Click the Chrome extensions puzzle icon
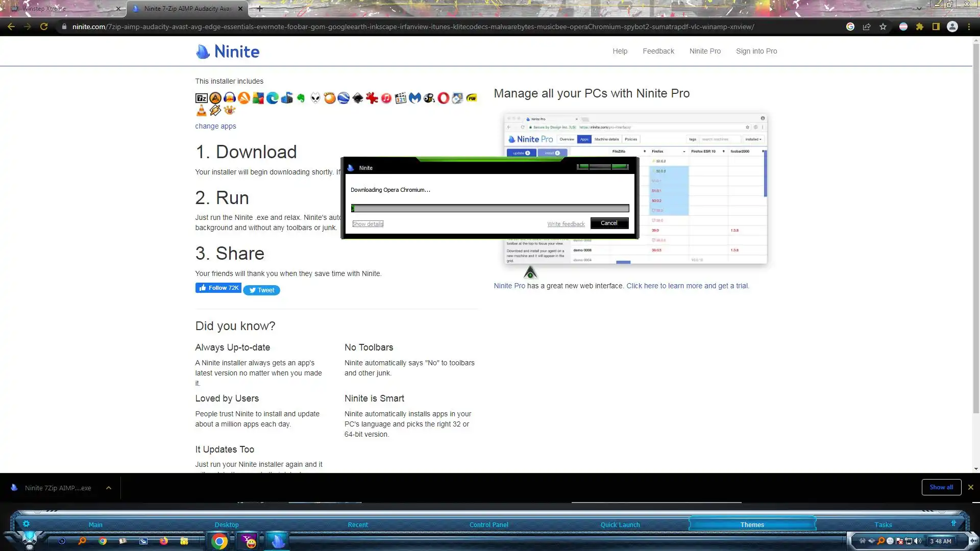Image resolution: width=980 pixels, height=551 pixels. pyautogui.click(x=920, y=27)
